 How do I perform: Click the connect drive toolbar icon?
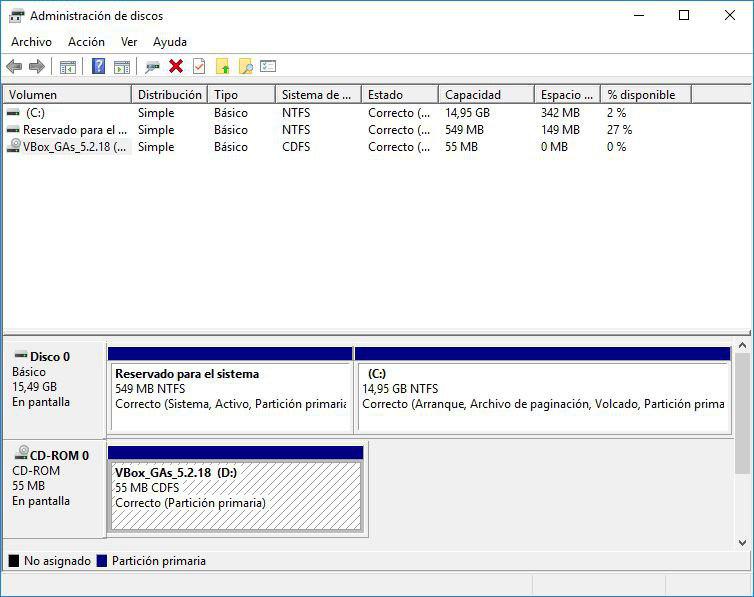click(x=152, y=66)
